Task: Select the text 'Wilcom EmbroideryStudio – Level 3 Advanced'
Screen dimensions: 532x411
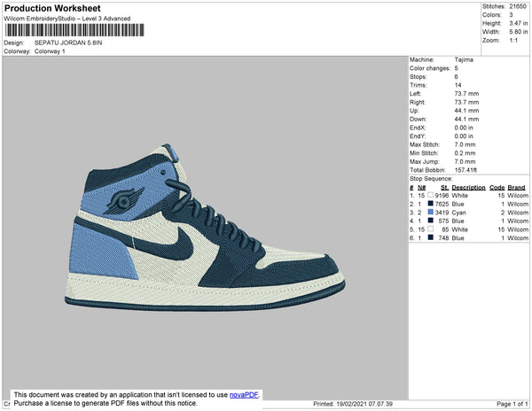Action: pos(66,19)
